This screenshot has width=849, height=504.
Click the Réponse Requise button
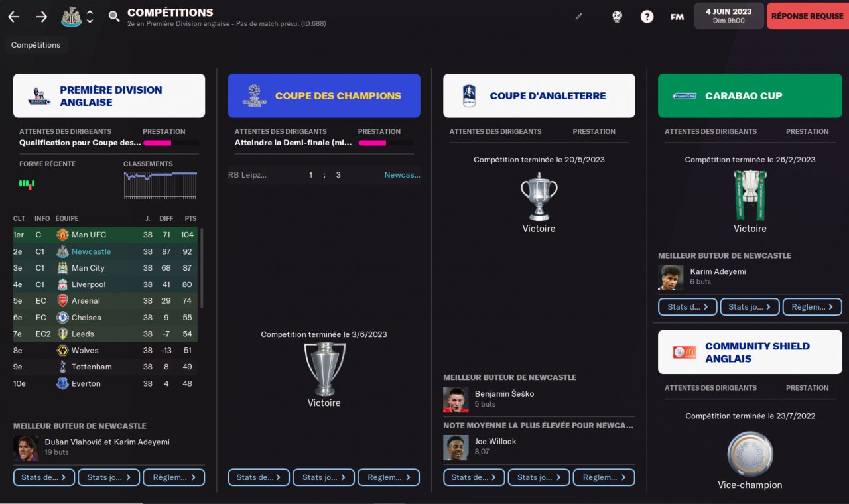[x=807, y=16]
